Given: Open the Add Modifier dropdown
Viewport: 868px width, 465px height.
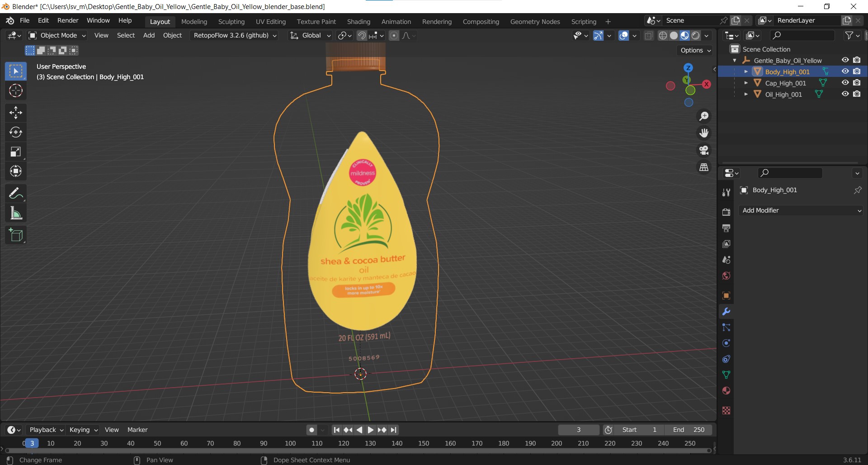Looking at the screenshot, I should [x=801, y=210].
